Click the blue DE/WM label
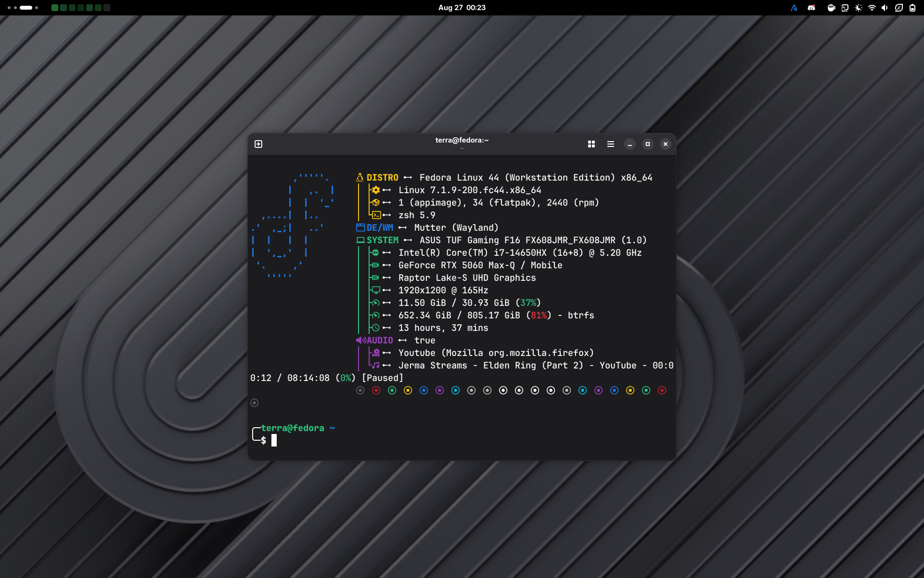The image size is (924, 578). (x=380, y=227)
